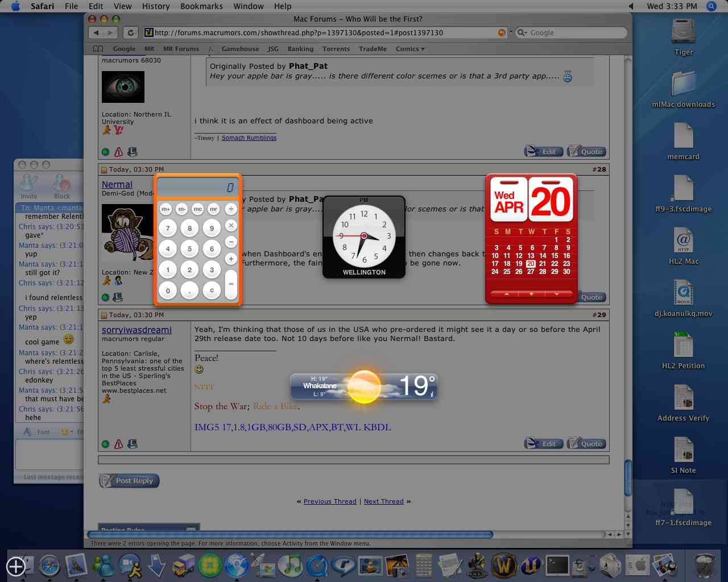728x582 pixels.
Task: Open the Tiger hard drive icon
Action: (683, 32)
